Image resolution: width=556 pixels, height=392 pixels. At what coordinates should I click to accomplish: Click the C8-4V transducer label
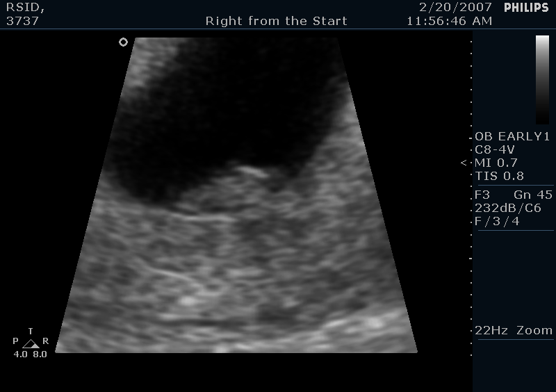pos(494,149)
